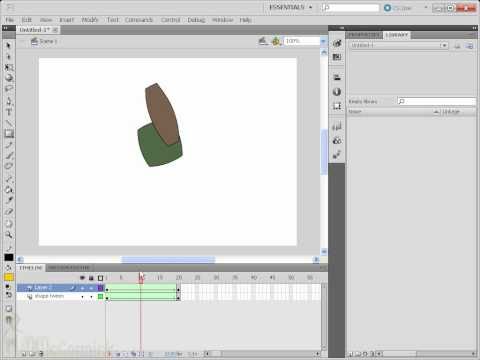Select the Paint Bucket tool
This screenshot has height=360, width=480.
tap(9, 190)
